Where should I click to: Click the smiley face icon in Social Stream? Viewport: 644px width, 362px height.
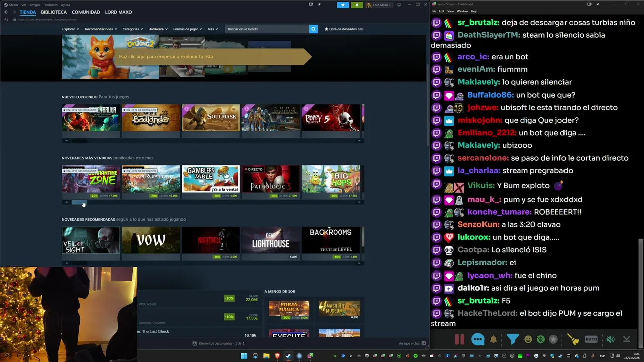528,339
